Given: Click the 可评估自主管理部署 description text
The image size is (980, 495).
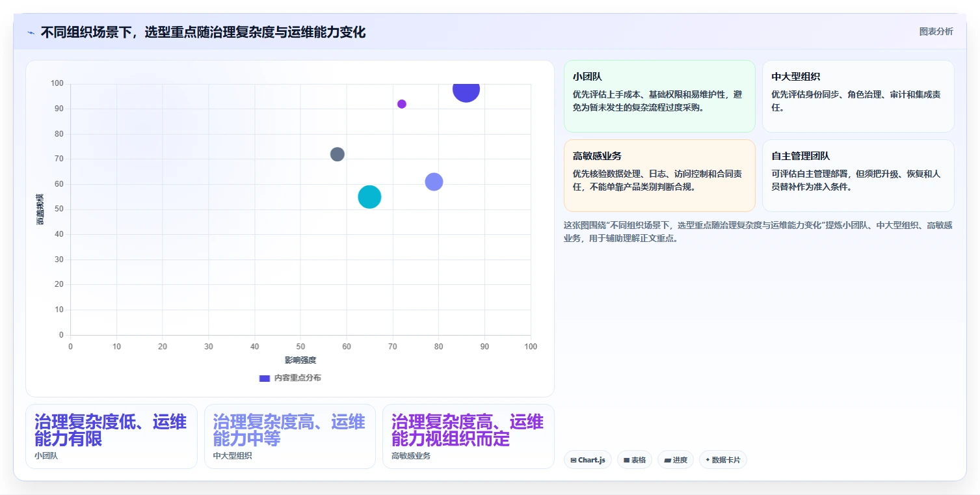Looking at the screenshot, I should point(856,180).
